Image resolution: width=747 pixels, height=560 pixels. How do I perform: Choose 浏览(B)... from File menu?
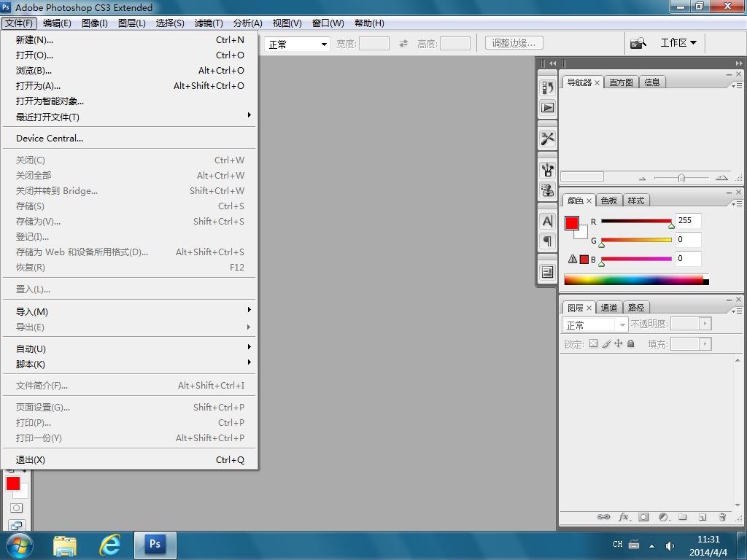129,71
